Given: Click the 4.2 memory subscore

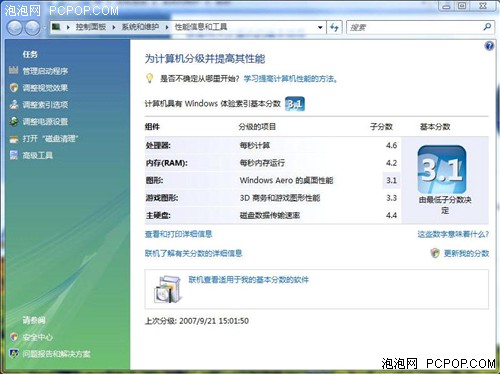Looking at the screenshot, I should pos(391,163).
